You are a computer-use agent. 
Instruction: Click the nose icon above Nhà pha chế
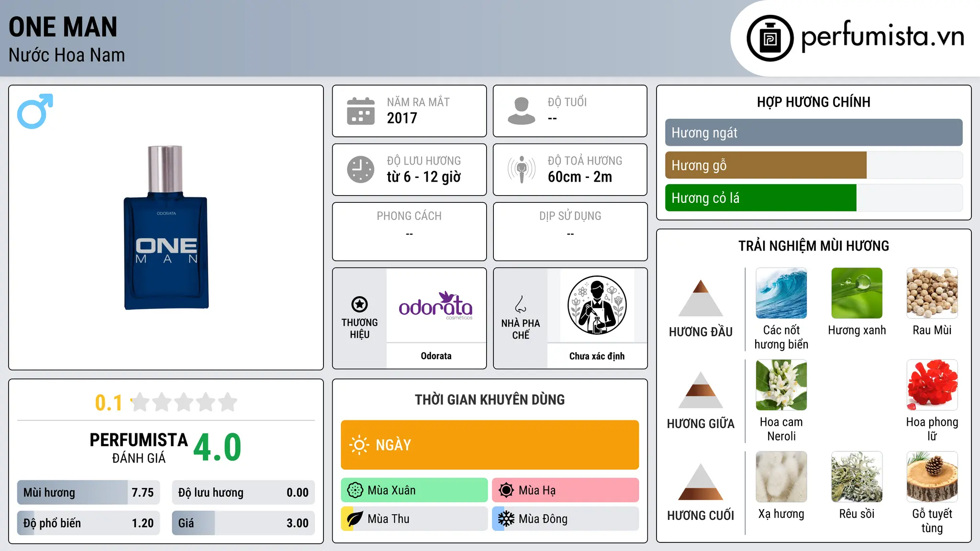point(521,304)
